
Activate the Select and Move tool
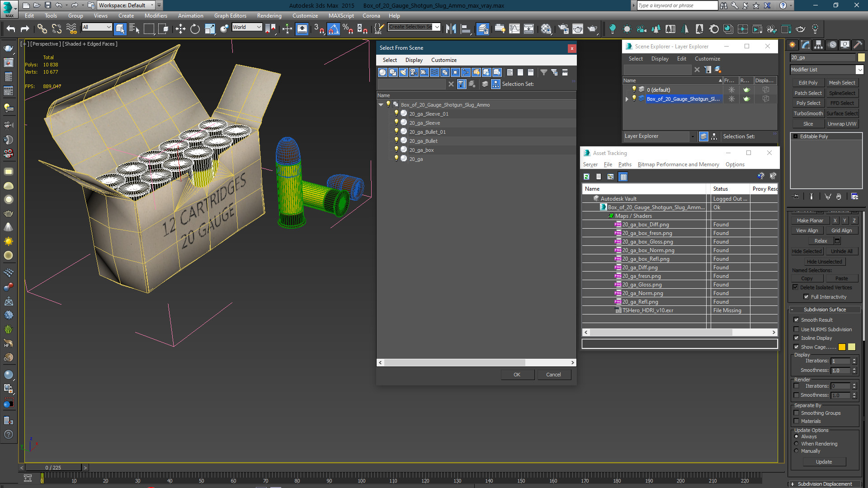point(180,29)
